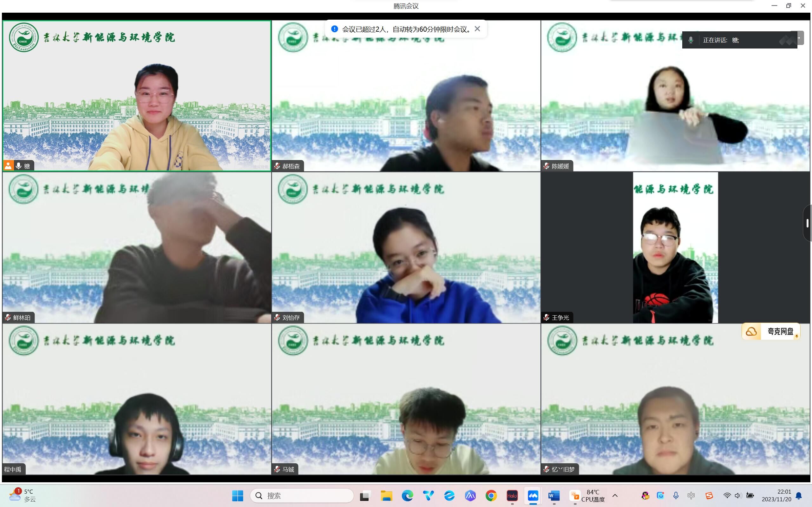Screen dimensions: 812x507
Task: Click the muted mic icon beside 马铖
Action: tap(277, 469)
